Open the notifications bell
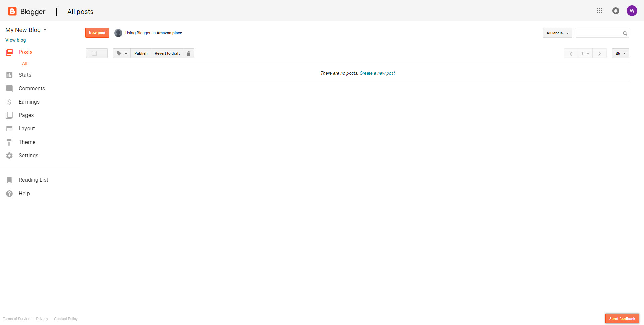The height and width of the screenshot is (325, 644). [616, 11]
